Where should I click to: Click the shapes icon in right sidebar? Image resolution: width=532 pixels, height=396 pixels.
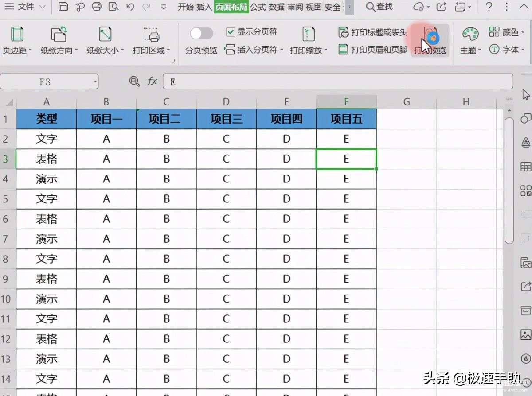526,118
